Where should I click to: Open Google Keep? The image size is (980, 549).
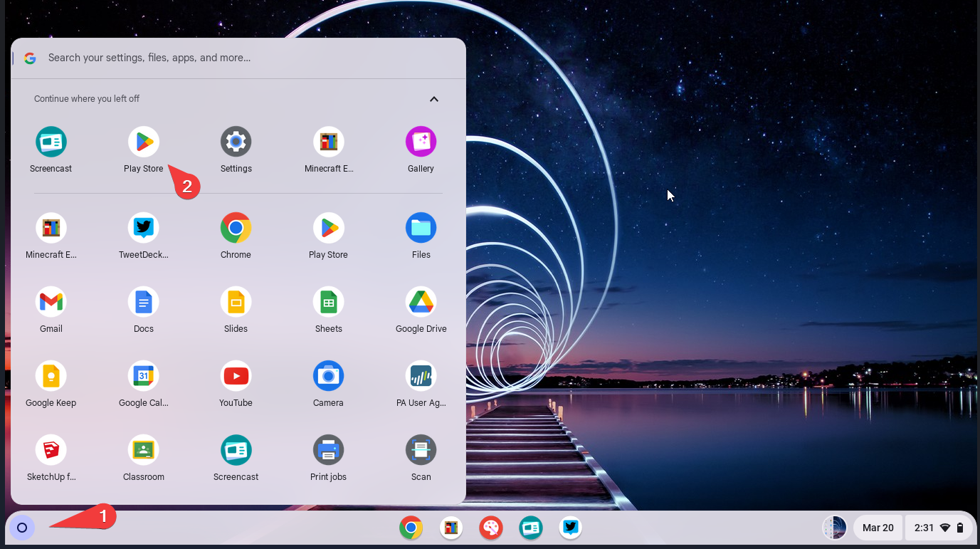tap(51, 375)
